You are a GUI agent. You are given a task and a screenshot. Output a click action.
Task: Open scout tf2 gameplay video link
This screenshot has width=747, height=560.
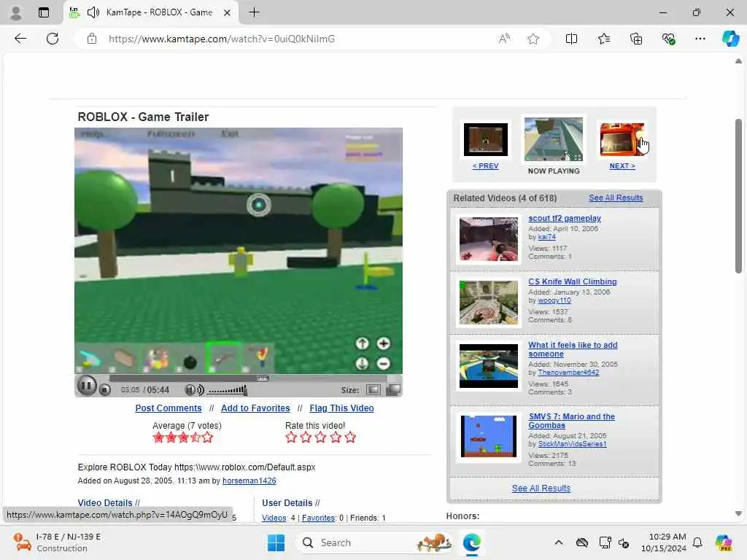click(x=565, y=218)
